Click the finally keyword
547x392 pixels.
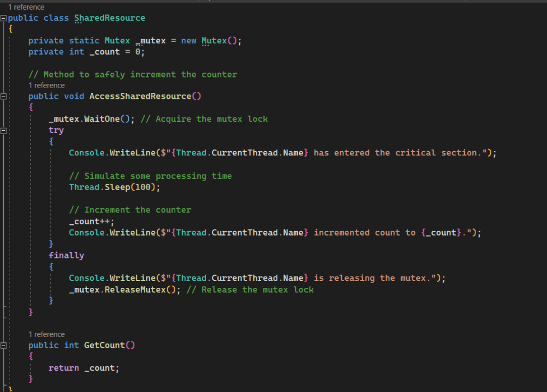[x=66, y=255]
